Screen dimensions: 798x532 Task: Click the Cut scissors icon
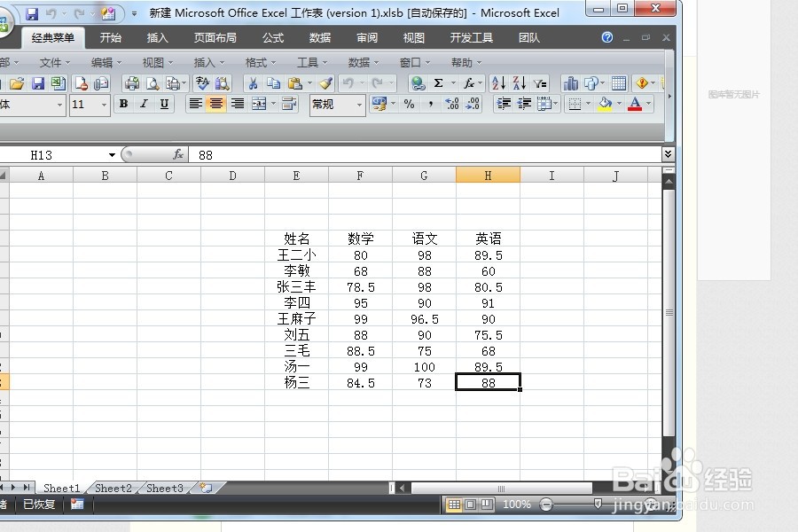tap(253, 83)
